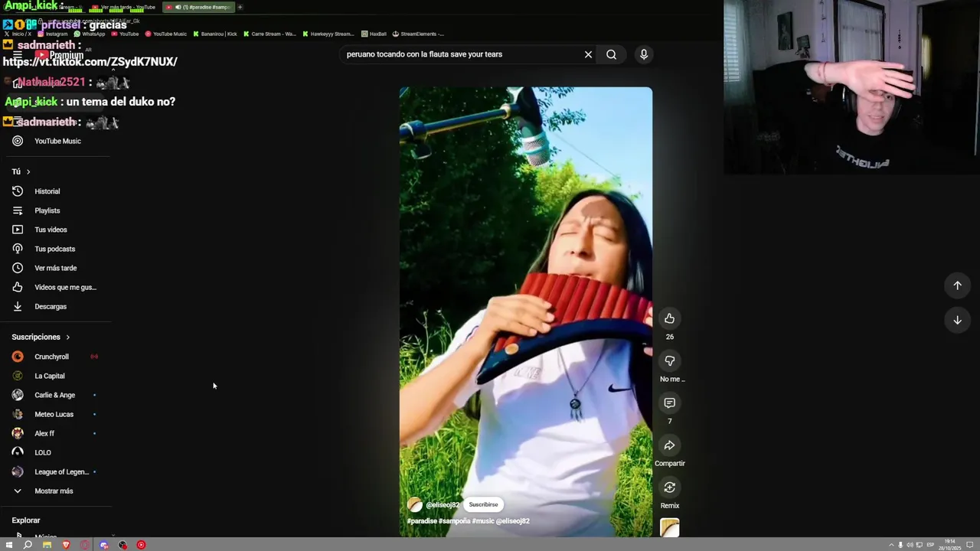
Task: Click the search field text
Action: (424, 54)
